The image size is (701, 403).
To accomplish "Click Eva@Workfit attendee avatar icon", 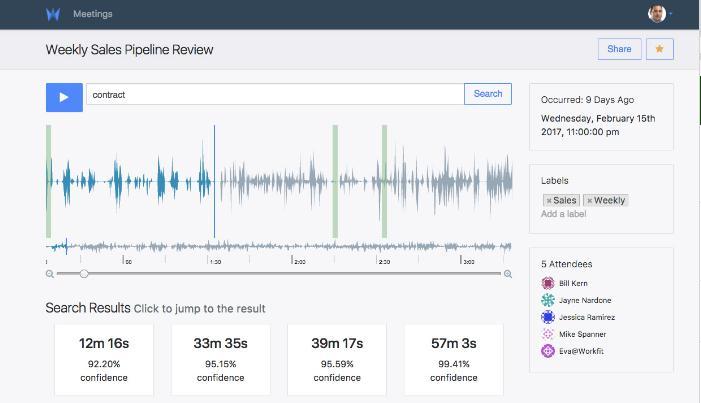I will pyautogui.click(x=547, y=351).
